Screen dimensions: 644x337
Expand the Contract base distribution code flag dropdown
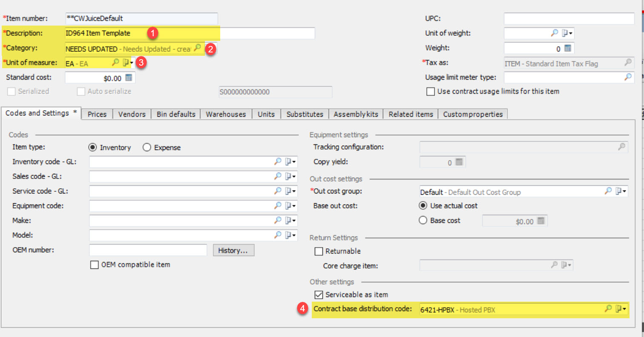coord(621,309)
